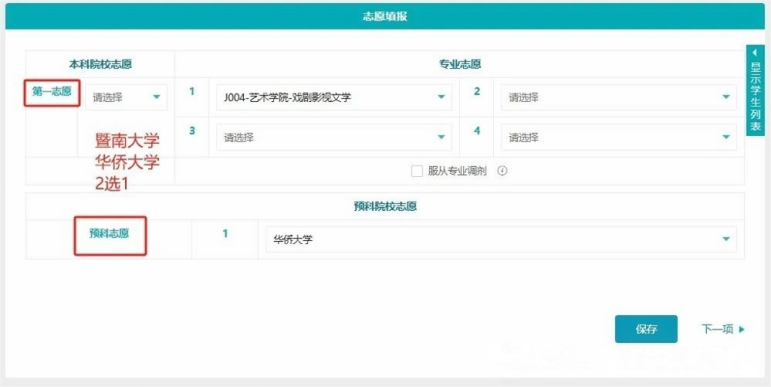771x387 pixels.
Task: Expand the 显示学生列表 side tab
Action: click(x=755, y=90)
